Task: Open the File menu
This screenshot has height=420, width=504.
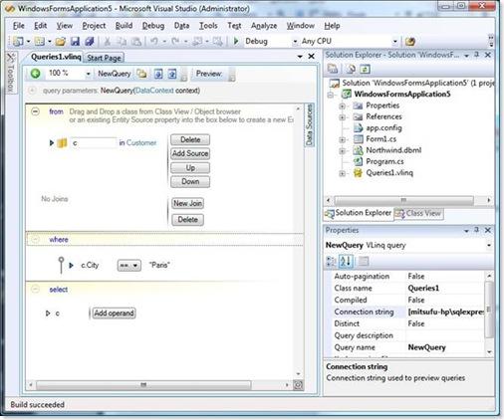Action: (19, 26)
